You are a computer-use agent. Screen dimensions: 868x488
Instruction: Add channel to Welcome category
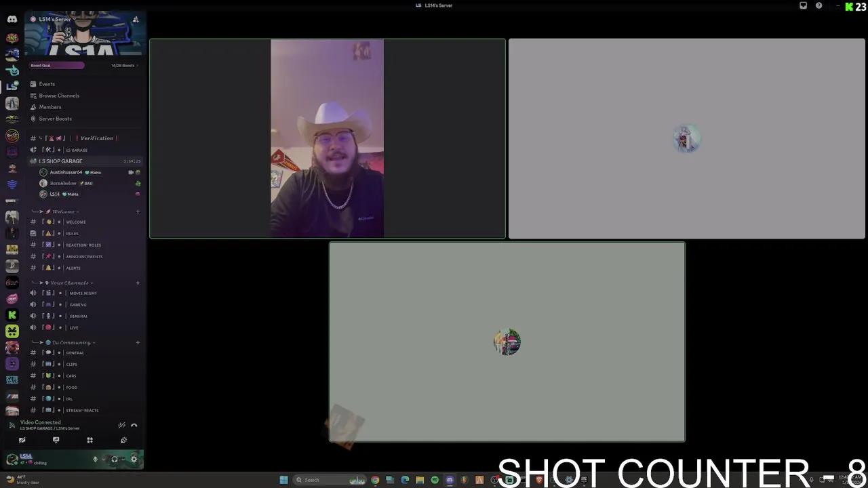tap(138, 211)
